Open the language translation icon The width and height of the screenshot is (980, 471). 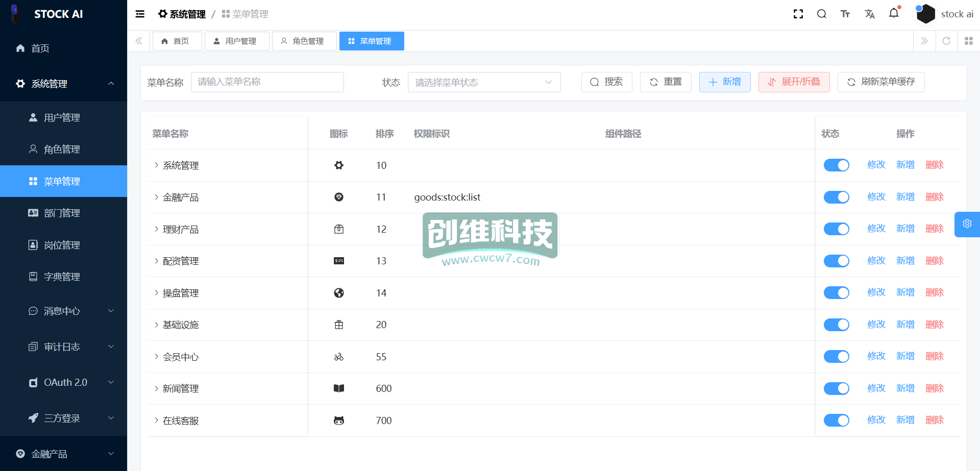tap(870, 14)
